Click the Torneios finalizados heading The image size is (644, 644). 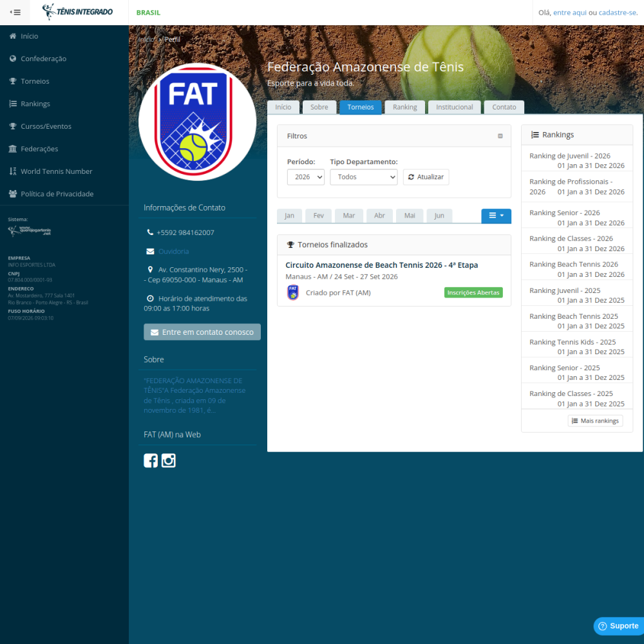pyautogui.click(x=332, y=245)
